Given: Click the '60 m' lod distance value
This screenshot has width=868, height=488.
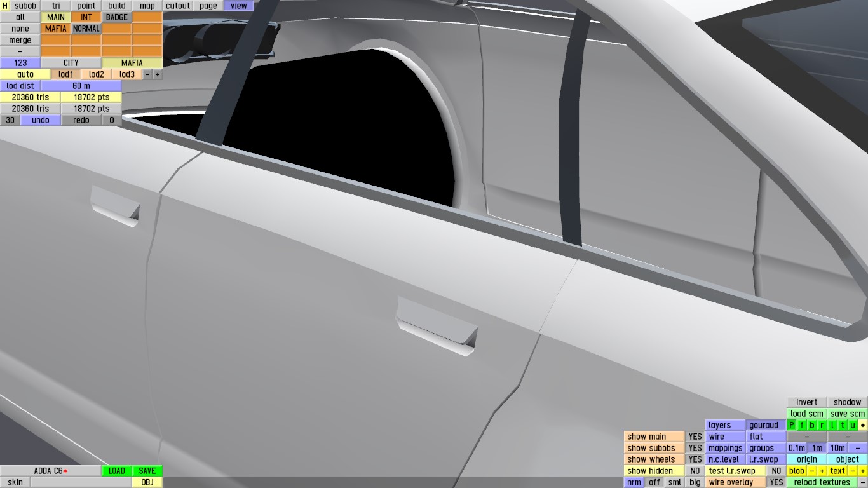Looking at the screenshot, I should tap(81, 86).
